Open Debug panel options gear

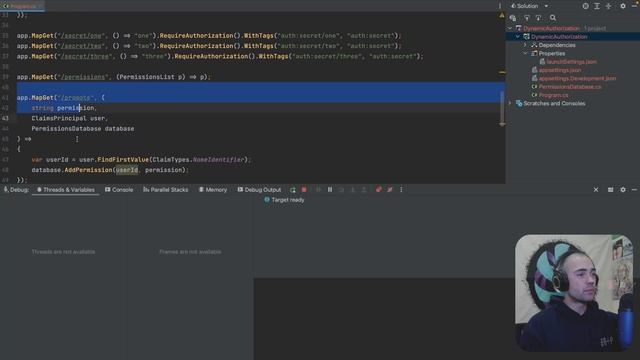(623, 190)
